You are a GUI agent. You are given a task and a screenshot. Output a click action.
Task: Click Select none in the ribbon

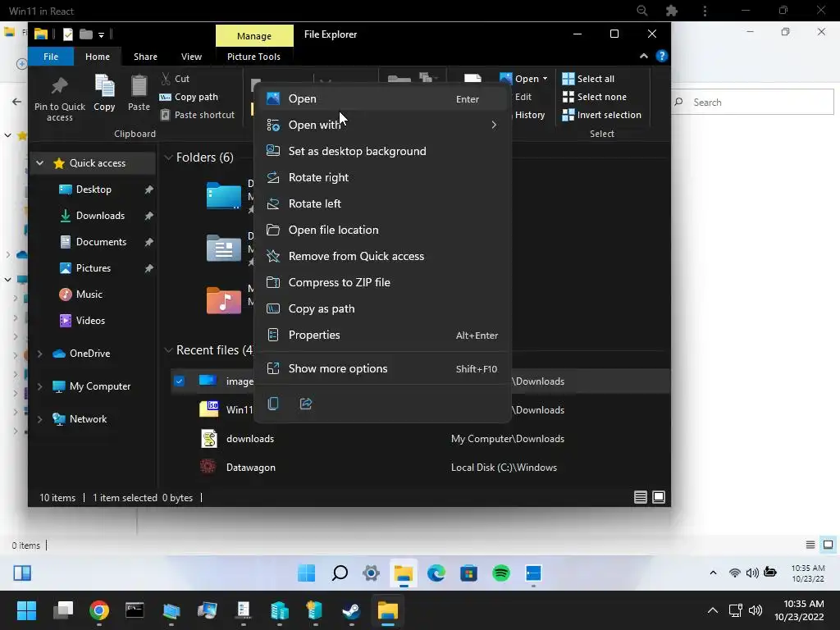(594, 97)
